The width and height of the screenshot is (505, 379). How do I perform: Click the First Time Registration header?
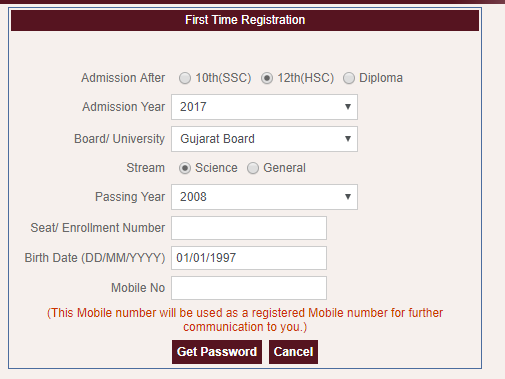245,20
